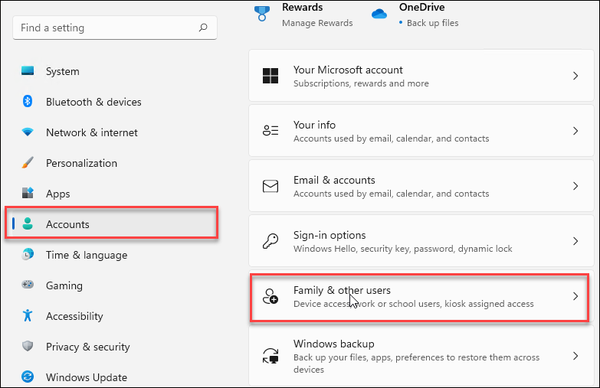Click the Rewards heading text
This screenshot has width=600, height=388.
point(302,7)
